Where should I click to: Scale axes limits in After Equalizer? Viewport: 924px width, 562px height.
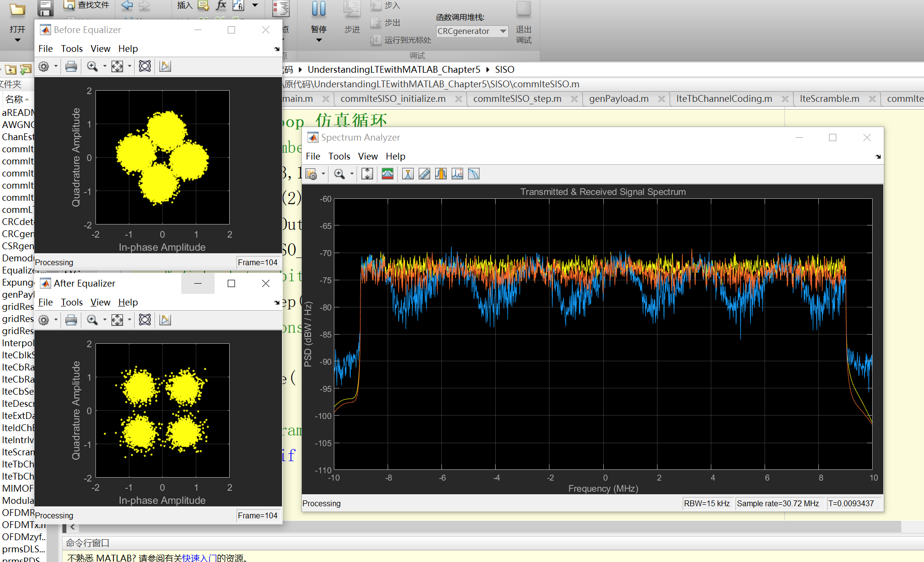(x=117, y=320)
